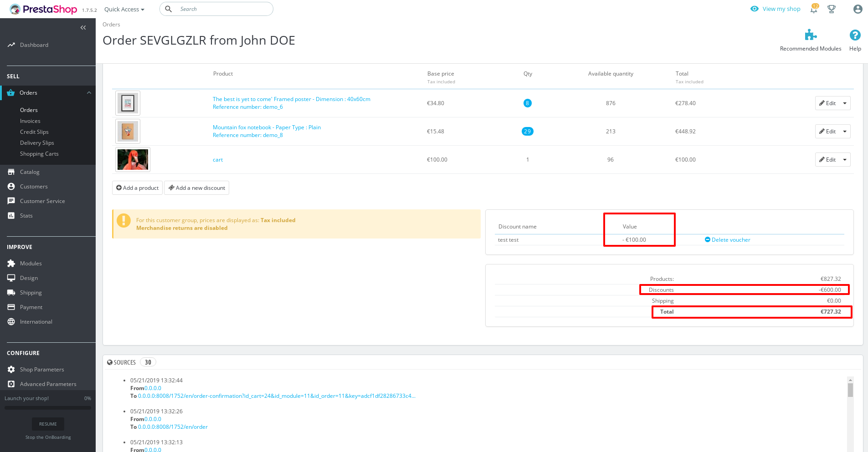868x452 pixels.
Task: Open the Quick Access dropdown
Action: point(124,9)
